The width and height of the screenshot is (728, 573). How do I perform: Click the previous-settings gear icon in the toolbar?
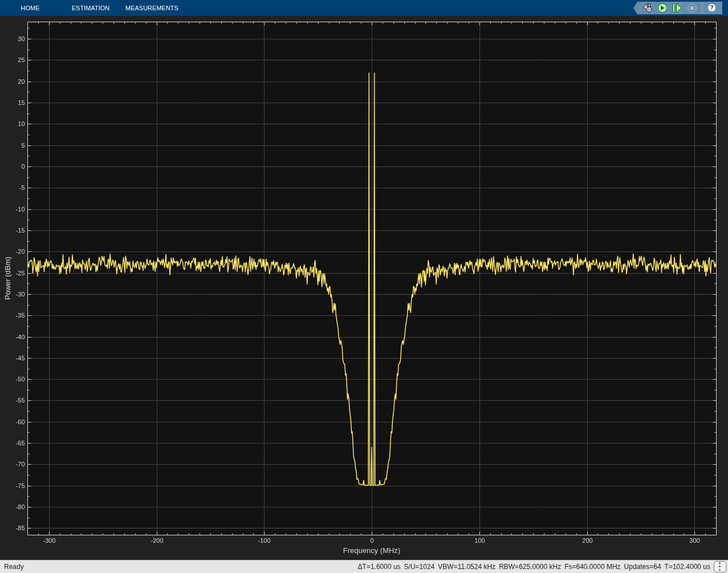tap(648, 8)
